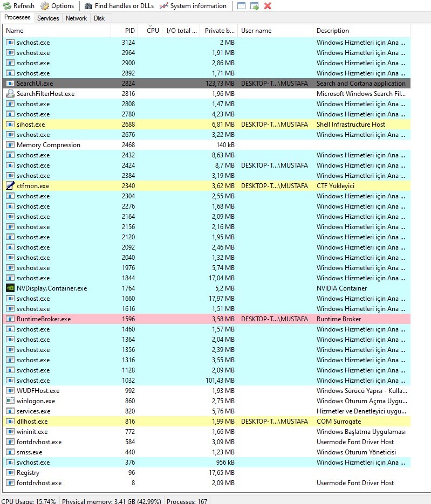Click the RuntimeBroker.exe process icon

point(10,319)
